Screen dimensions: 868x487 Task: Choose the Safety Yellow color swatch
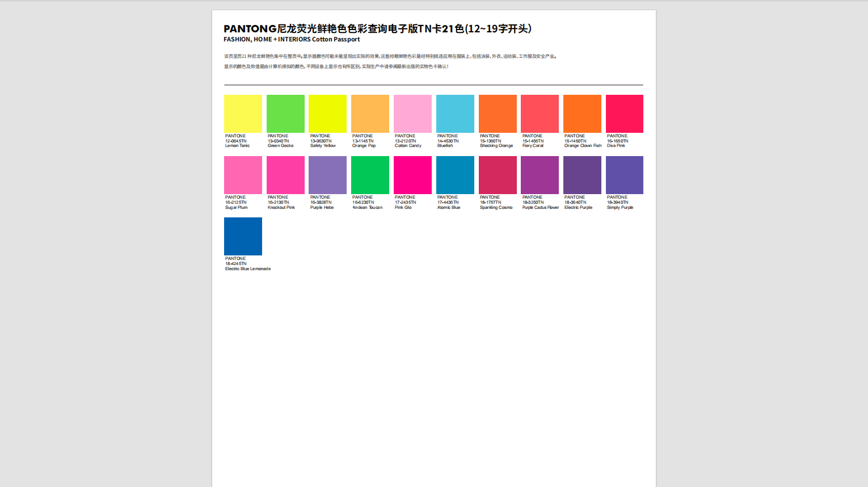327,114
